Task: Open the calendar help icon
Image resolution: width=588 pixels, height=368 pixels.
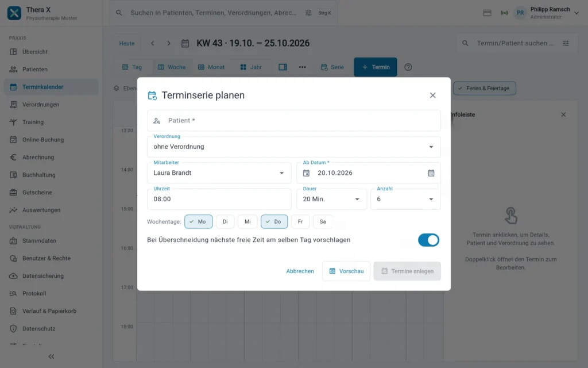Action: click(408, 67)
